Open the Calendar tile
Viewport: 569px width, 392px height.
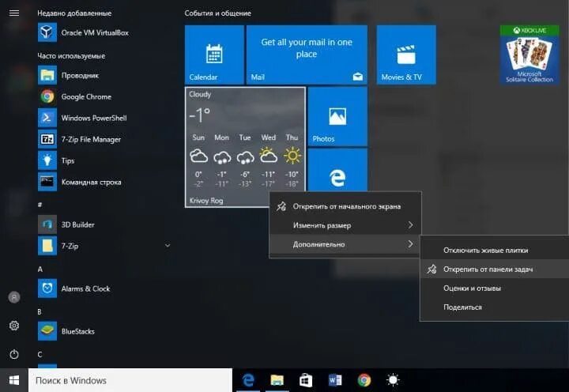pyautogui.click(x=214, y=55)
